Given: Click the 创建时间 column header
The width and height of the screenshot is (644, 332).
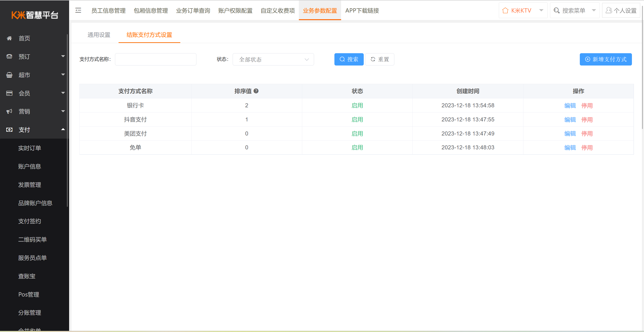Looking at the screenshot, I should point(468,91).
